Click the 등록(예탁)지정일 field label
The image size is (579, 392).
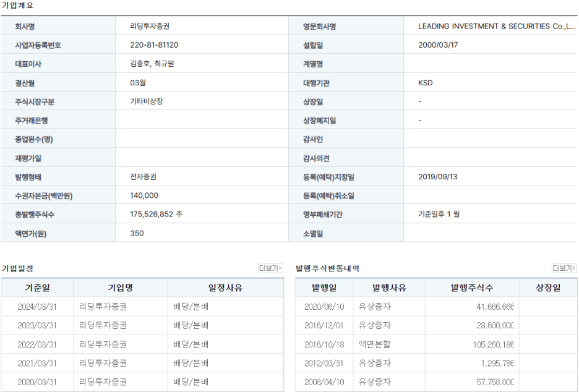coord(328,177)
